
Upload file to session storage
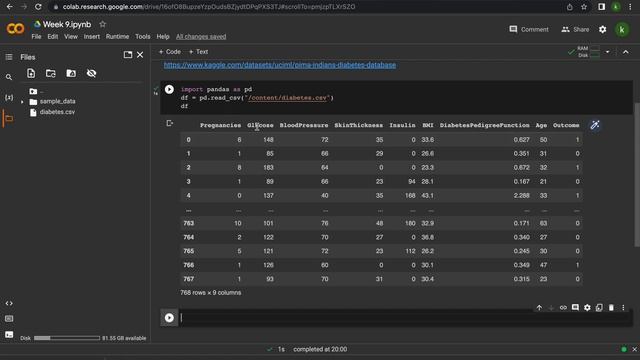(x=31, y=73)
